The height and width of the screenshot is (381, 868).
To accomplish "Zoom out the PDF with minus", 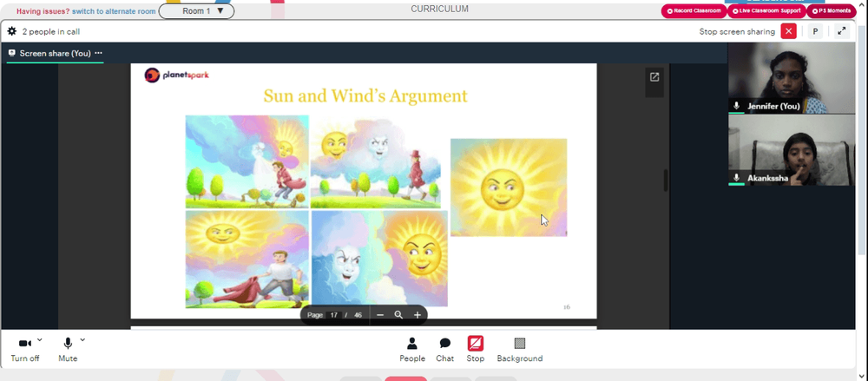I will 380,315.
